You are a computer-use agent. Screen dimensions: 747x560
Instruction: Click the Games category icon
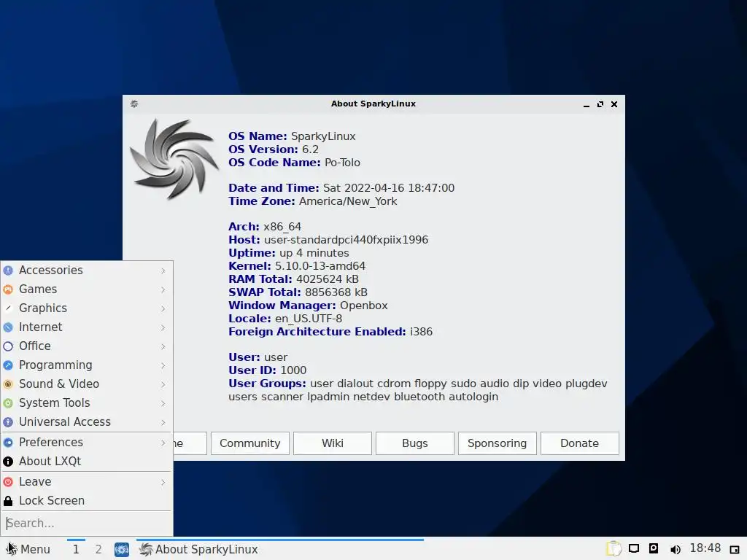coord(8,289)
